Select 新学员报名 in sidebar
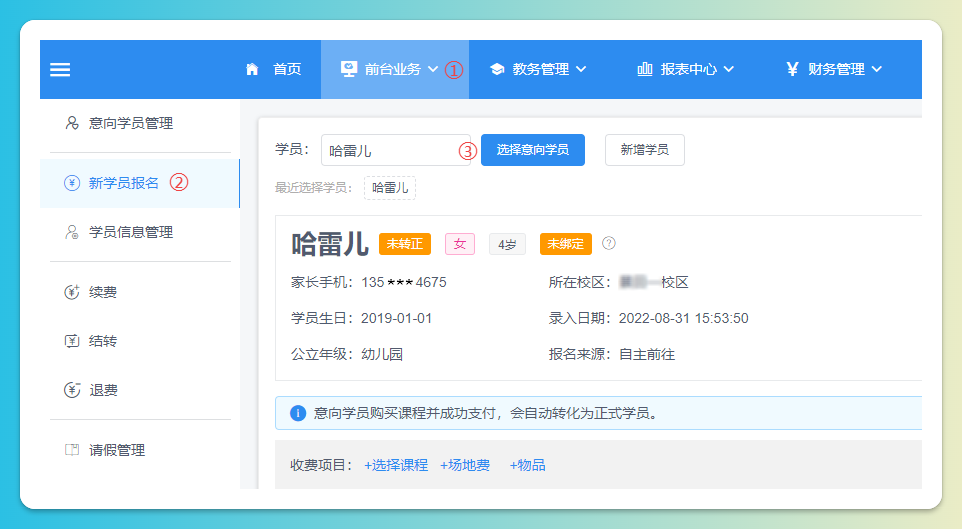 tap(140, 183)
